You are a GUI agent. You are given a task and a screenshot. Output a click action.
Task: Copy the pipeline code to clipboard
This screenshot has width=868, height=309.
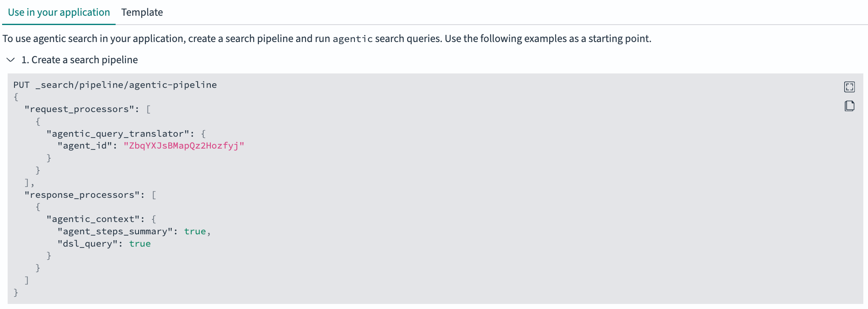tap(849, 106)
